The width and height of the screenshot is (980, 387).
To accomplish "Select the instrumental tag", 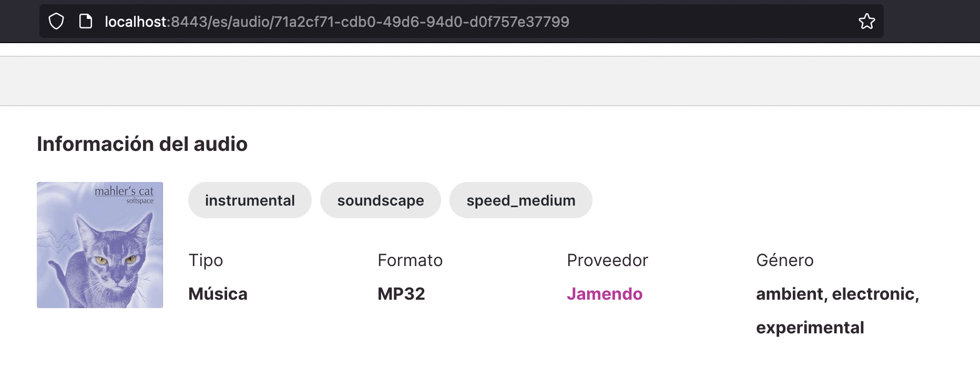I will point(250,200).
